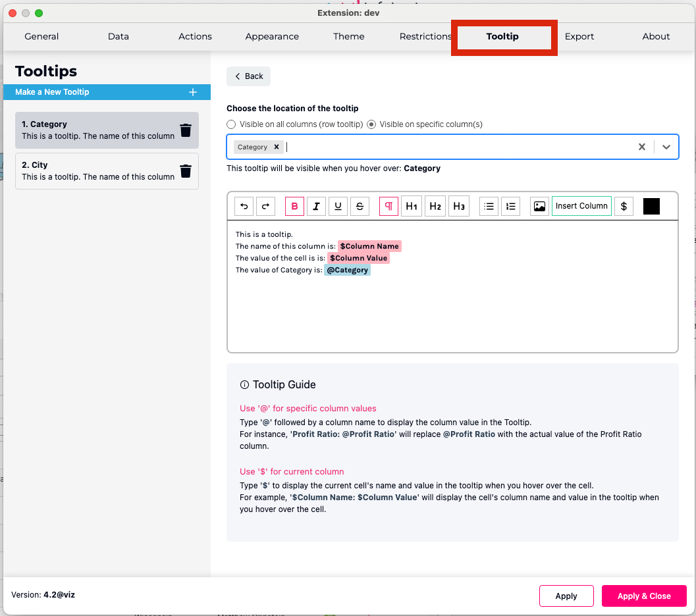Select Visible on all columns option
Image resolution: width=696 pixels, height=616 pixels.
click(231, 124)
